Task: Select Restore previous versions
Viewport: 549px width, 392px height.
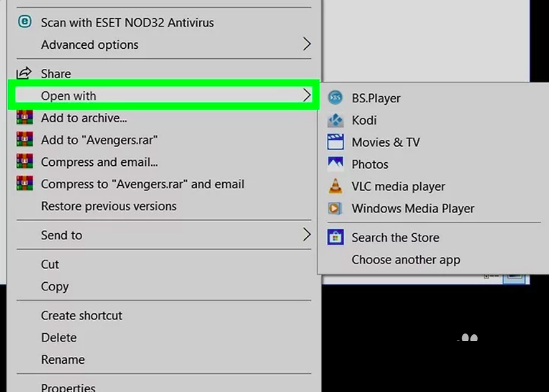Action: coord(164,206)
